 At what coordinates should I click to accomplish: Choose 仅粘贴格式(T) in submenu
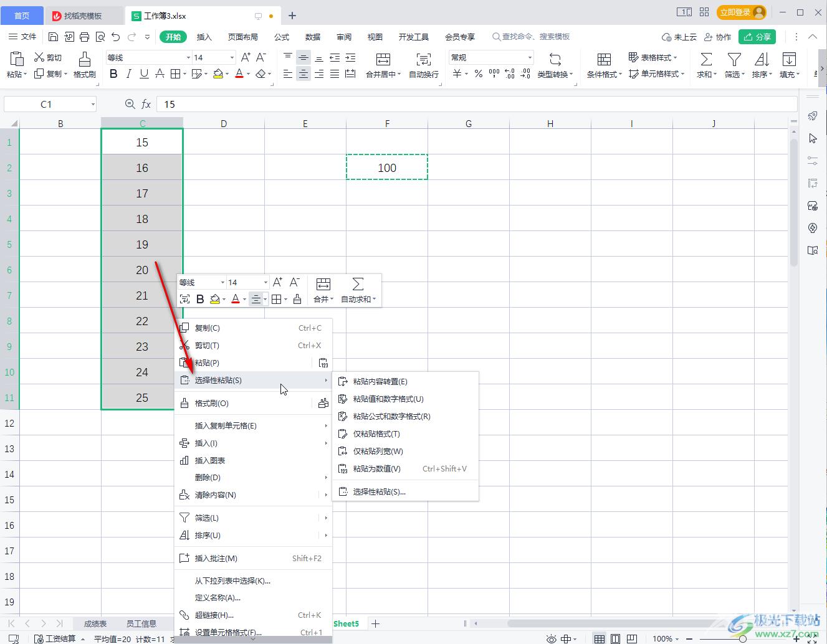[406, 434]
